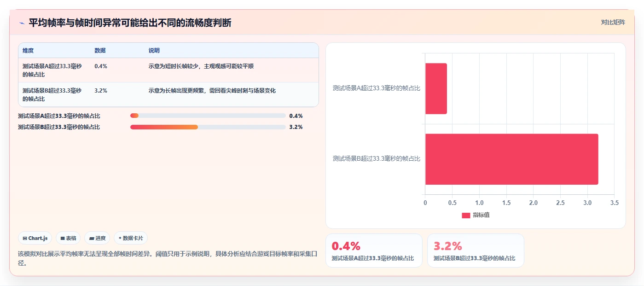644x286 pixels.
Task: Click the progress label 测试场景B超过33.3毫秒的帧占比
Action: [x=59, y=127]
